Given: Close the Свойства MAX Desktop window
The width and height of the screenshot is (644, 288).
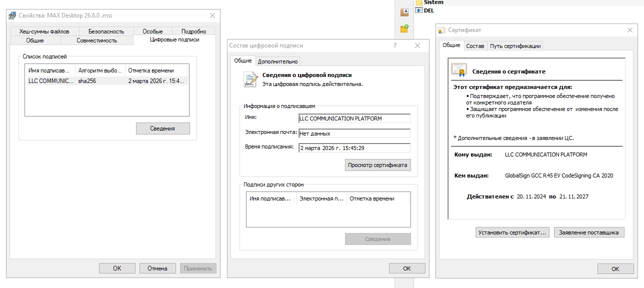Looking at the screenshot, I should click(x=212, y=15).
